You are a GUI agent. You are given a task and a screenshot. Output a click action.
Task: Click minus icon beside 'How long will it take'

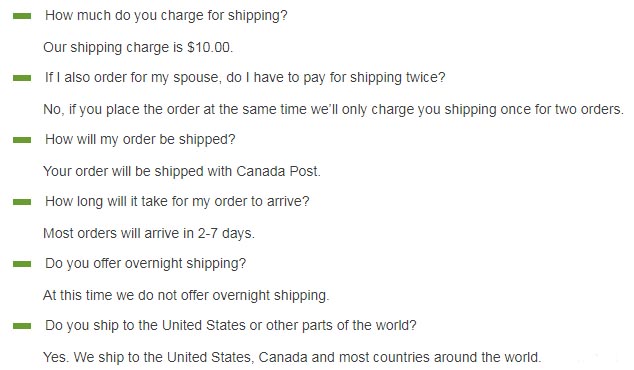(x=22, y=202)
